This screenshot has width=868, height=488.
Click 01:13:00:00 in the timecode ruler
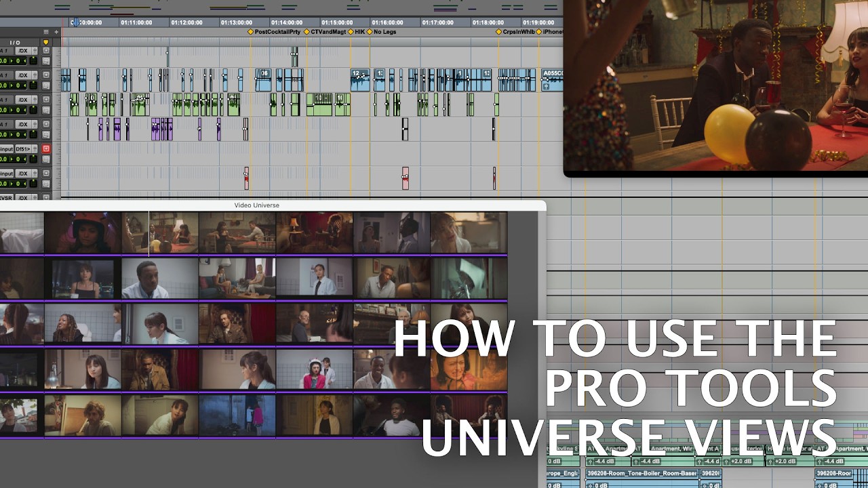pyautogui.click(x=237, y=22)
